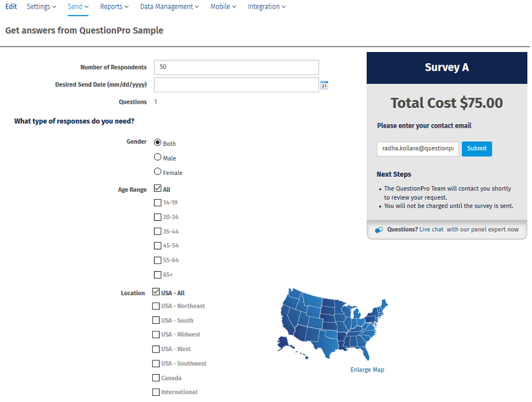The width and height of the screenshot is (532, 402).
Task: Tick the 20-34 age range checkbox
Action: click(158, 217)
